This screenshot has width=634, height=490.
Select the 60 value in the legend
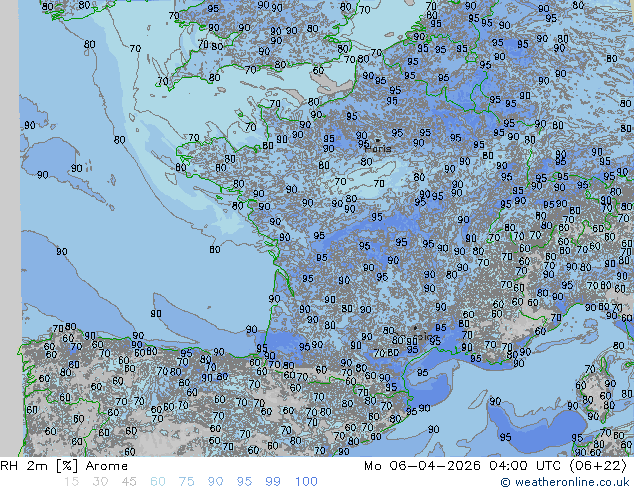point(158,482)
